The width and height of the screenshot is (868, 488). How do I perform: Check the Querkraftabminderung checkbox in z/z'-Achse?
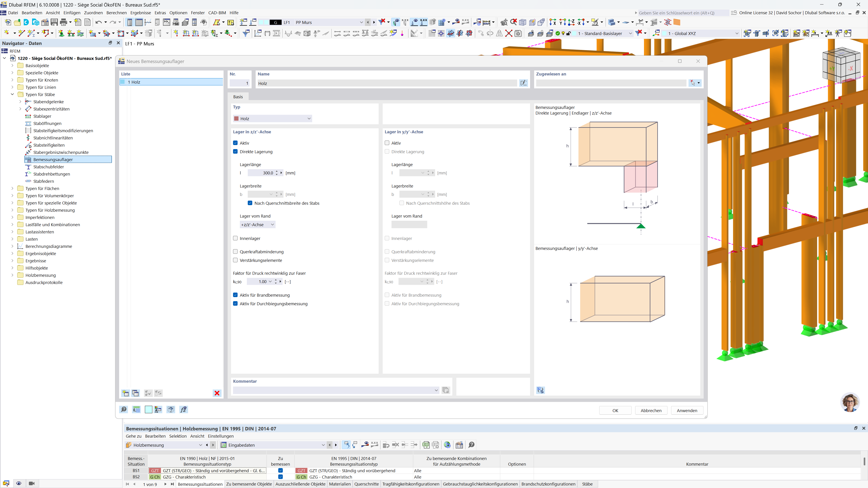pyautogui.click(x=236, y=252)
